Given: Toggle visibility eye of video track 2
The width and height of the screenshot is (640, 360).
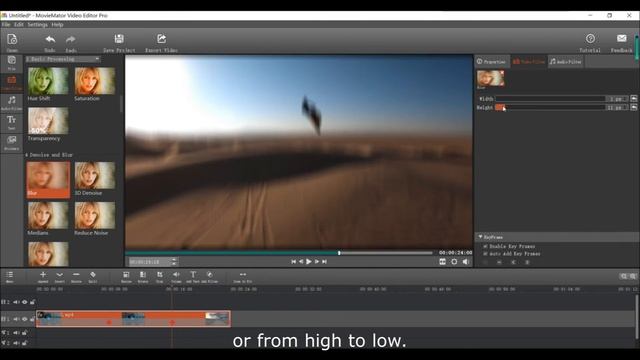Looking at the screenshot, I should pos(24,302).
